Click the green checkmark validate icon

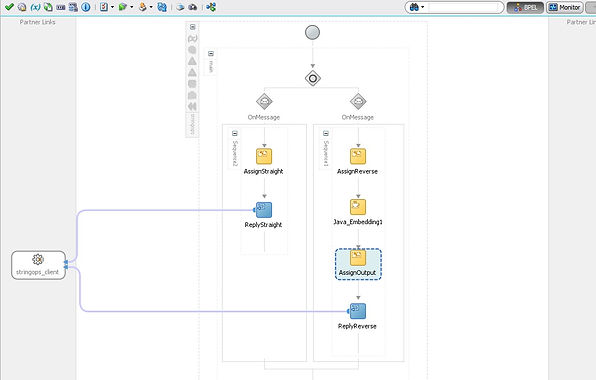(10, 6)
